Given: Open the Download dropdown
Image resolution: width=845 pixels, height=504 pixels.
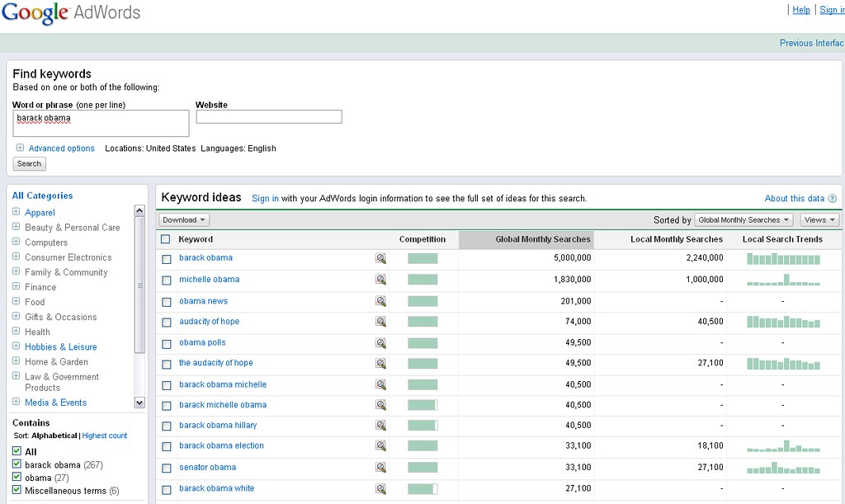Looking at the screenshot, I should 184,219.
